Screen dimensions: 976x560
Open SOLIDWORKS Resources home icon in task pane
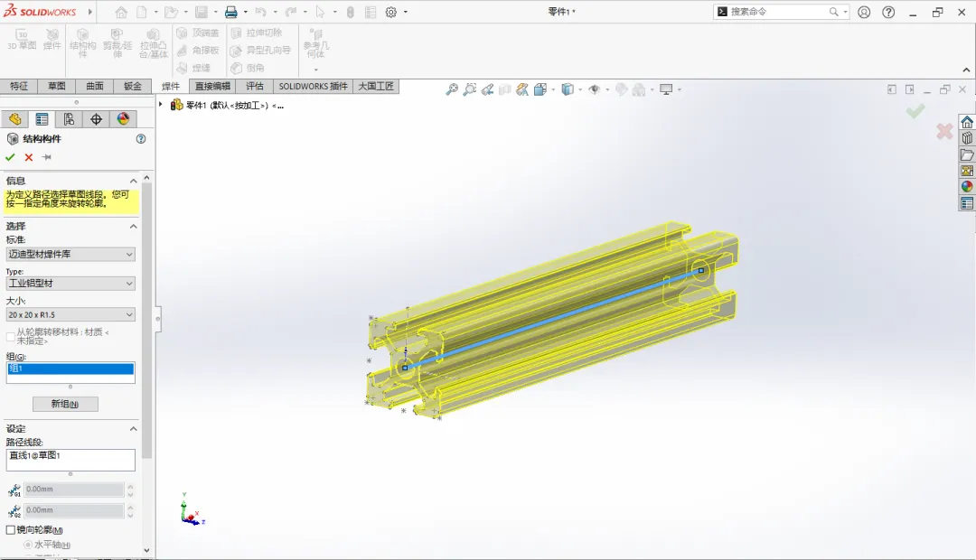(967, 122)
